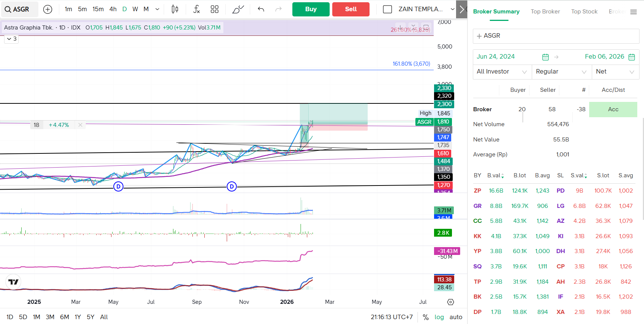Screen dimensions: 644x324
Task: Switch to 15 minute timeframe
Action: pos(98,9)
